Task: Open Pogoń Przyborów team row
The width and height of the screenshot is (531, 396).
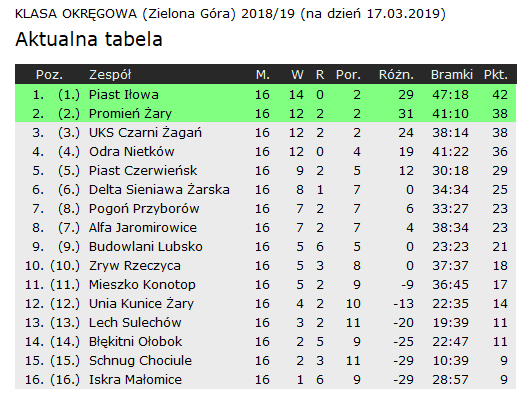Action: pyautogui.click(x=266, y=209)
